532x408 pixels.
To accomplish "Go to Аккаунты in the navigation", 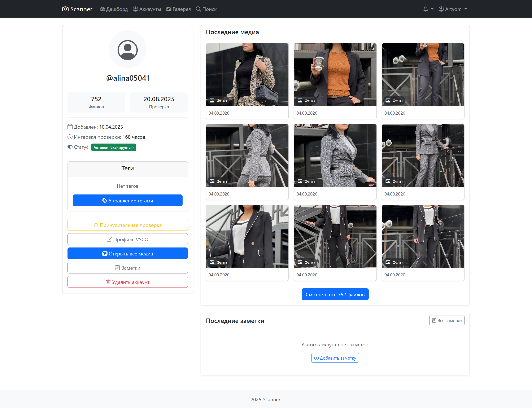I will click(147, 9).
